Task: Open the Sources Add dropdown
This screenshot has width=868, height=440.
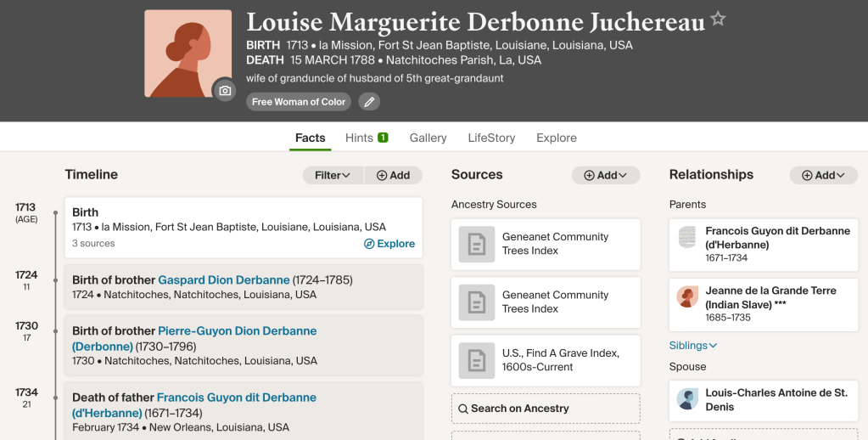Action: tap(605, 175)
